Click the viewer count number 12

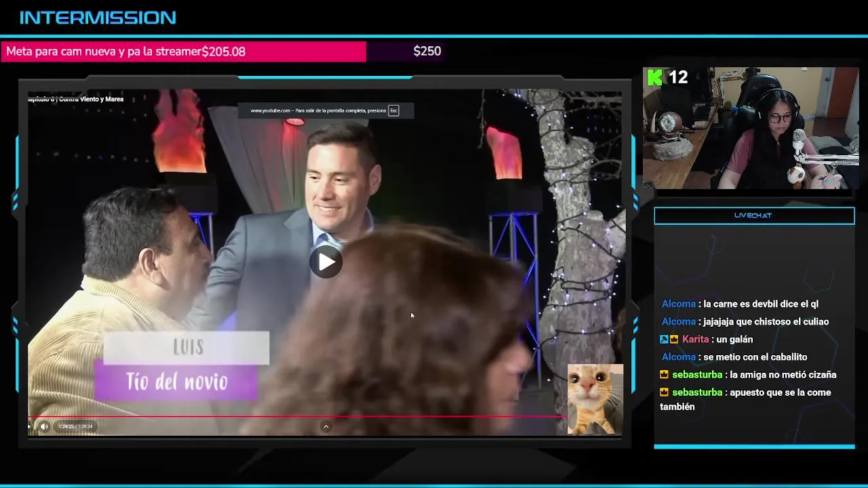point(678,77)
